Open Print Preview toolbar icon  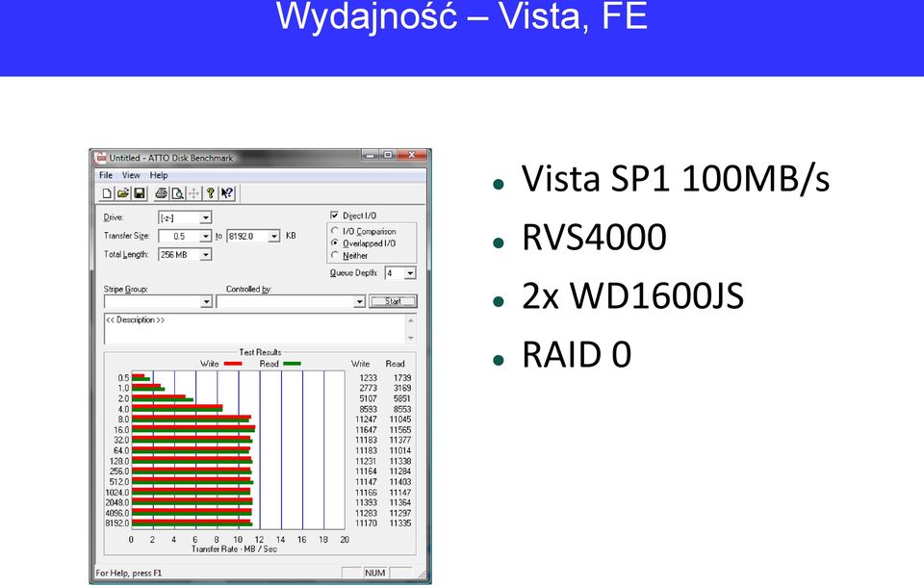pos(177,193)
